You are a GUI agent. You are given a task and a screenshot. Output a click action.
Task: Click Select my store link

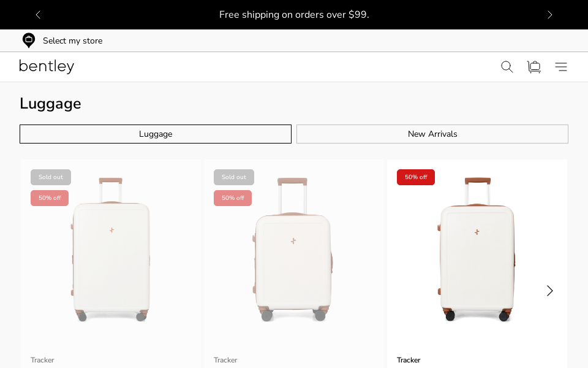click(x=72, y=41)
